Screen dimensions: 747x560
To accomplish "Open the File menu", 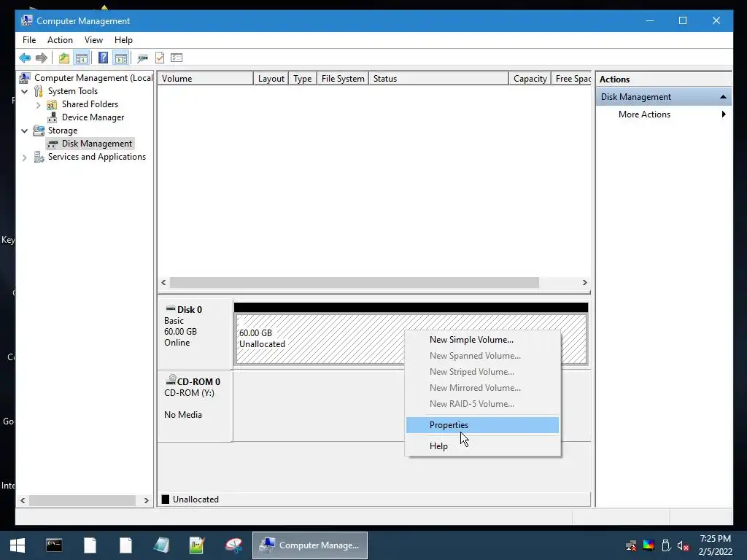I will point(29,40).
